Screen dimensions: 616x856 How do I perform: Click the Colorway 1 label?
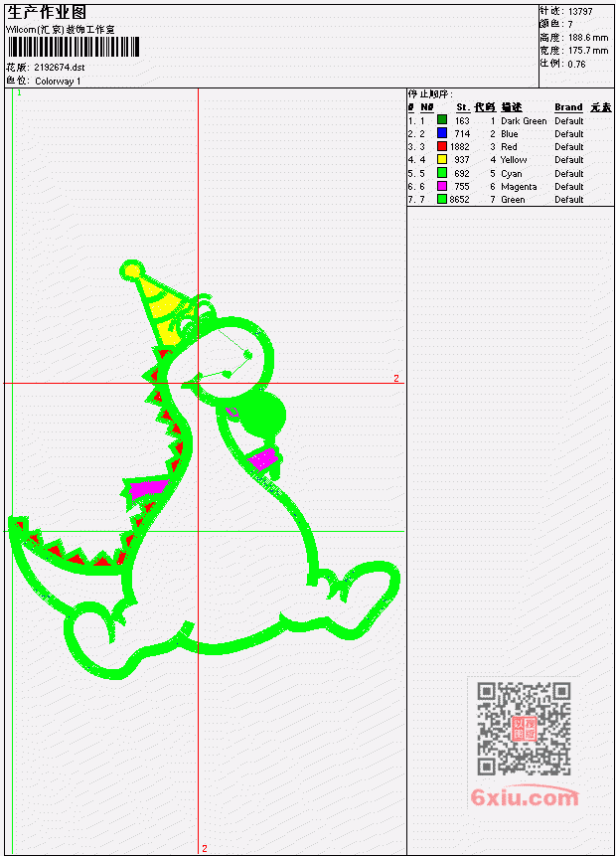click(x=58, y=81)
